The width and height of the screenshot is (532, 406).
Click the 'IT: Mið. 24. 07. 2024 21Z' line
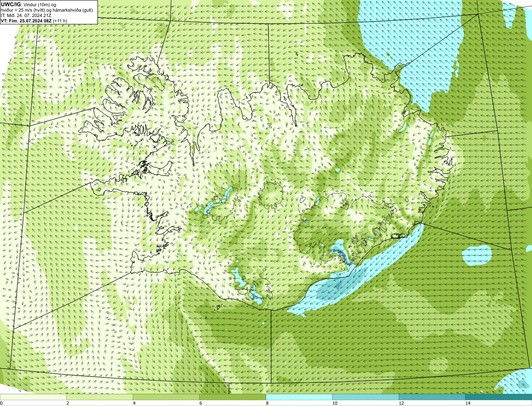pos(26,15)
